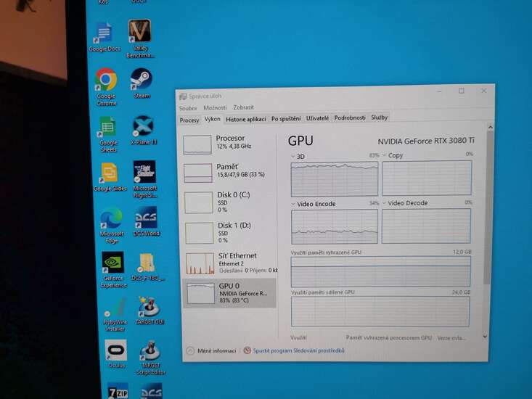Click the scrollbar up arrow in GPU panel

click(x=491, y=127)
